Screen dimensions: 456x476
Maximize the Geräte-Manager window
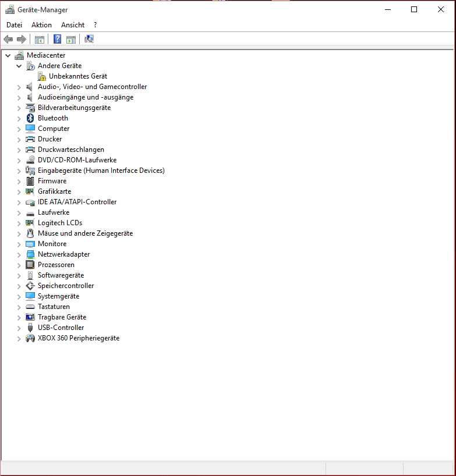(x=413, y=10)
